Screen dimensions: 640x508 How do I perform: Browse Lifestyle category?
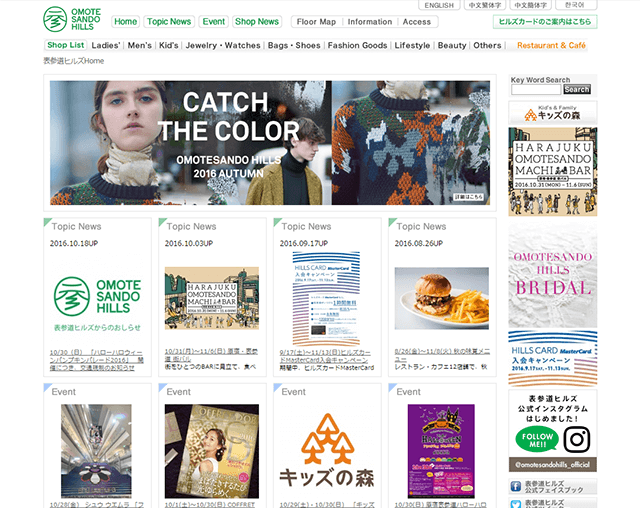[x=412, y=45]
